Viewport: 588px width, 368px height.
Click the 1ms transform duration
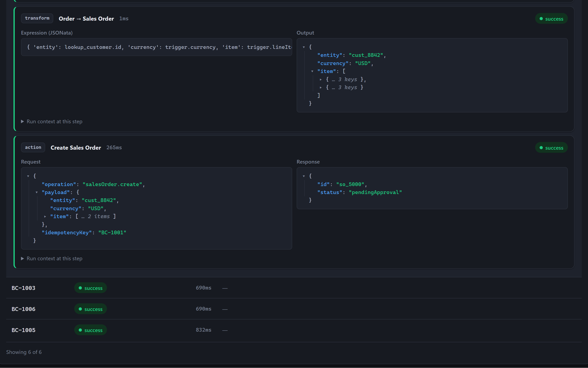124,19
